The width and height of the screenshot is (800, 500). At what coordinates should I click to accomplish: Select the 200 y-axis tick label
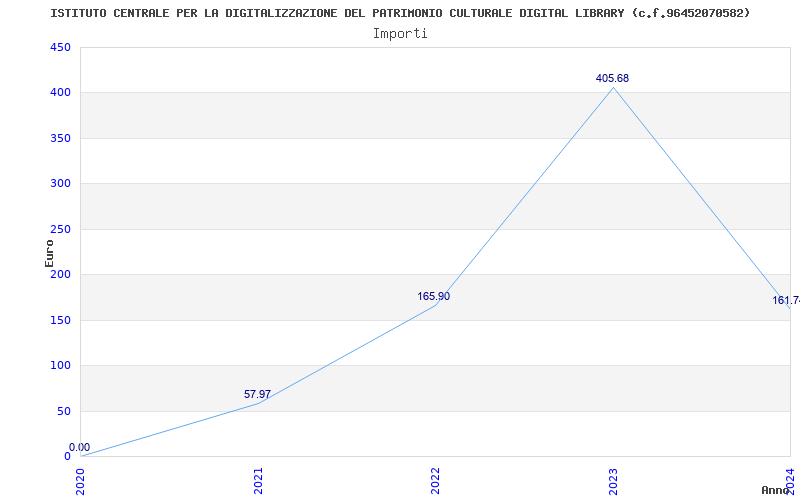60,274
